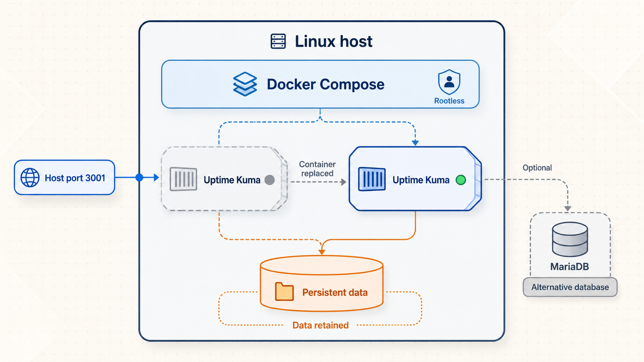Click the Data retained label
644x362 pixels.
320,325
